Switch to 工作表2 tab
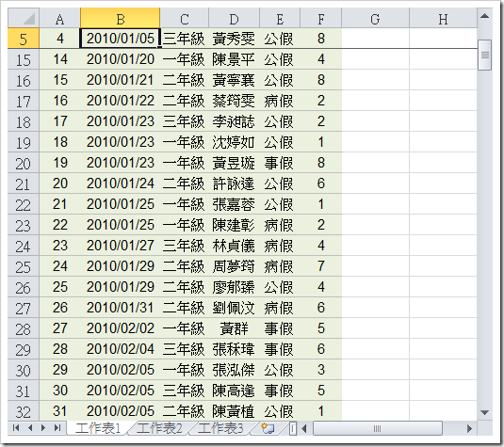The image size is (504, 447). click(159, 428)
